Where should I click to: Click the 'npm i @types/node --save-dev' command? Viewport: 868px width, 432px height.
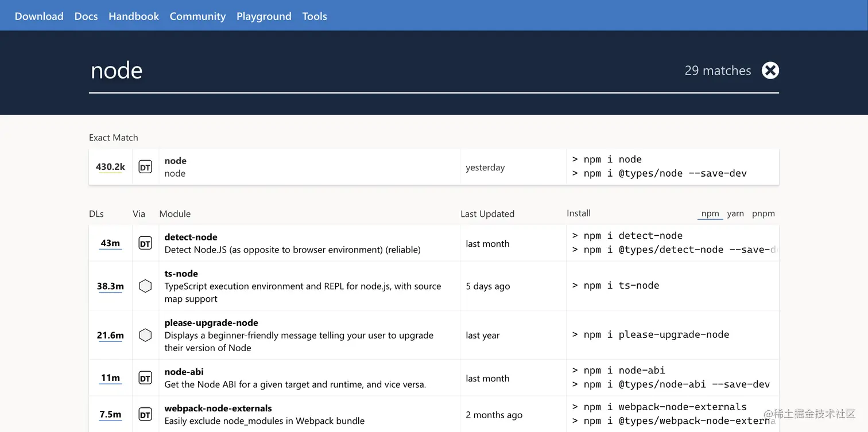[x=660, y=173]
